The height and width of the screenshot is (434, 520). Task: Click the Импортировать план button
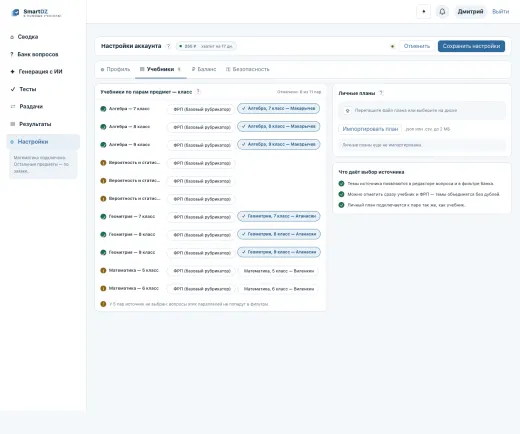pyautogui.click(x=370, y=129)
